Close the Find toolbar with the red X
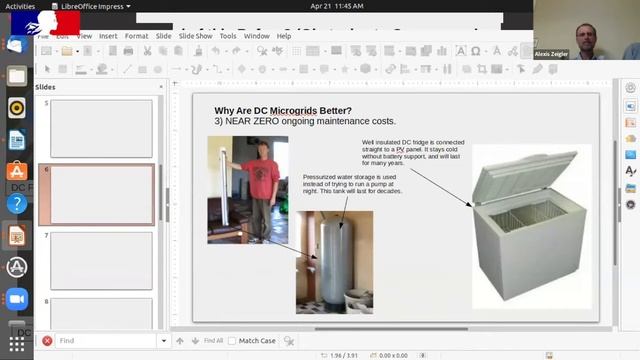 (47, 341)
